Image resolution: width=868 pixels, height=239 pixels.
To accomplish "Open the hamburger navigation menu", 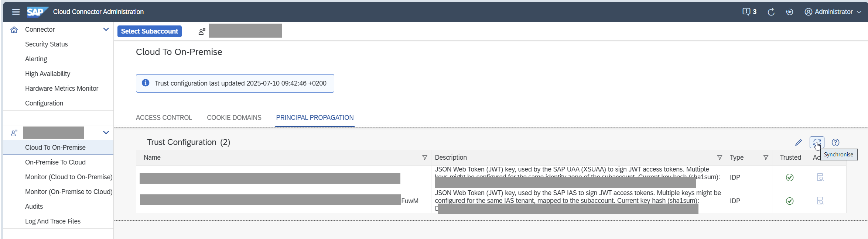I will (x=16, y=12).
